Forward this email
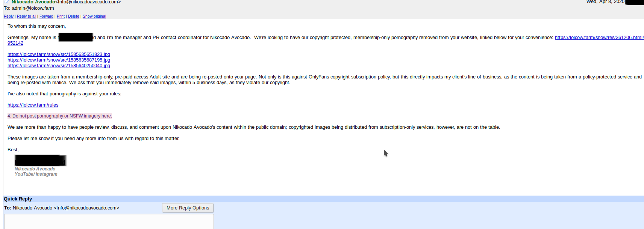This screenshot has width=644, height=229. point(46,17)
